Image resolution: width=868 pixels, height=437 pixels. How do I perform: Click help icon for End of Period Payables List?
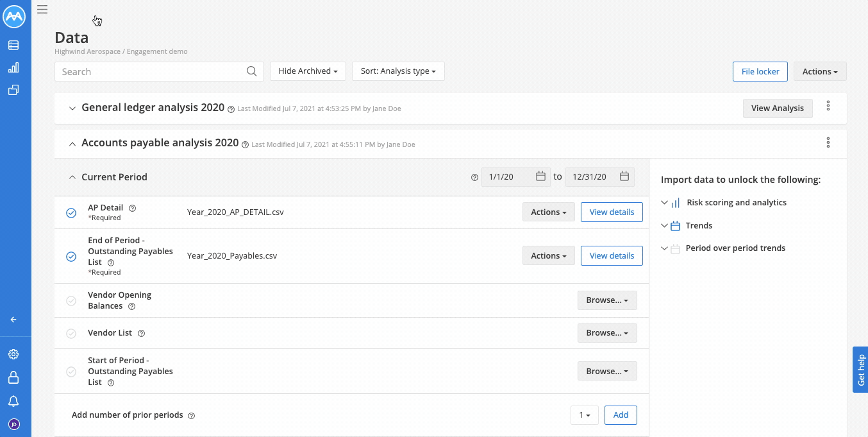click(x=111, y=262)
